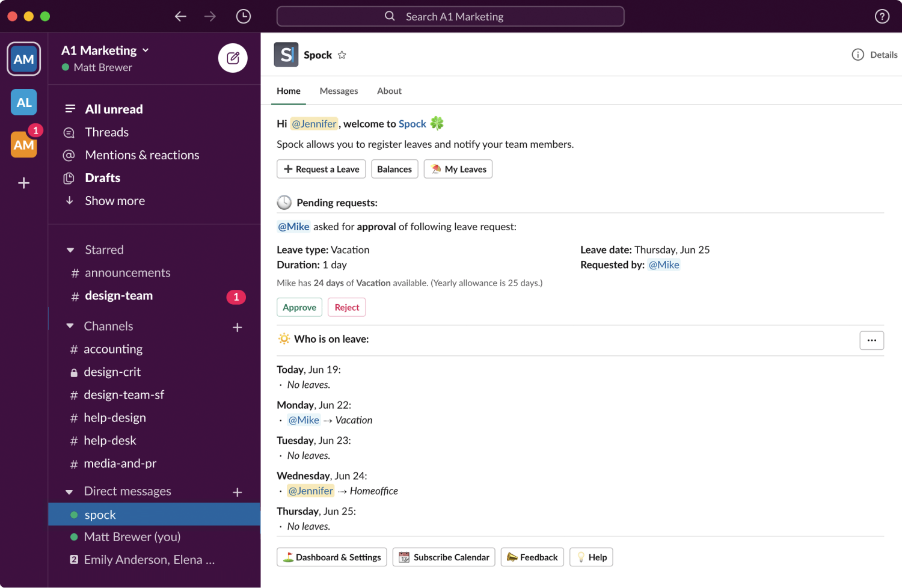Go back in history with left arrow
This screenshot has height=588, width=902.
(180, 16)
